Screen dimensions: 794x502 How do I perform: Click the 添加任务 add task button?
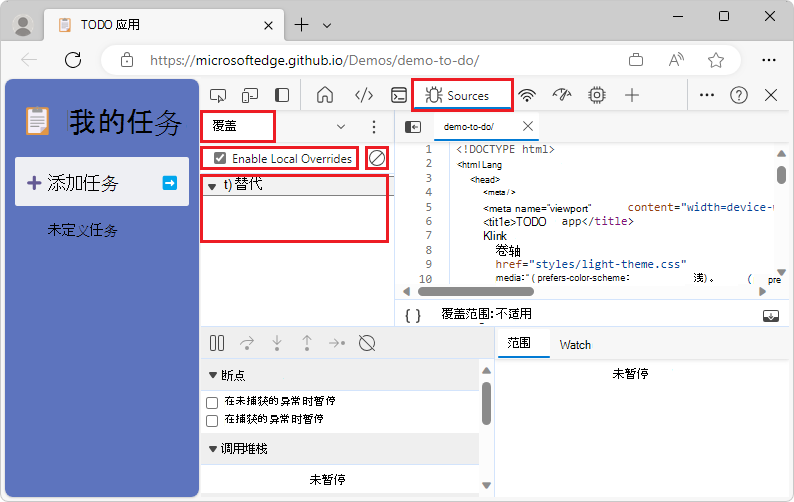[102, 182]
